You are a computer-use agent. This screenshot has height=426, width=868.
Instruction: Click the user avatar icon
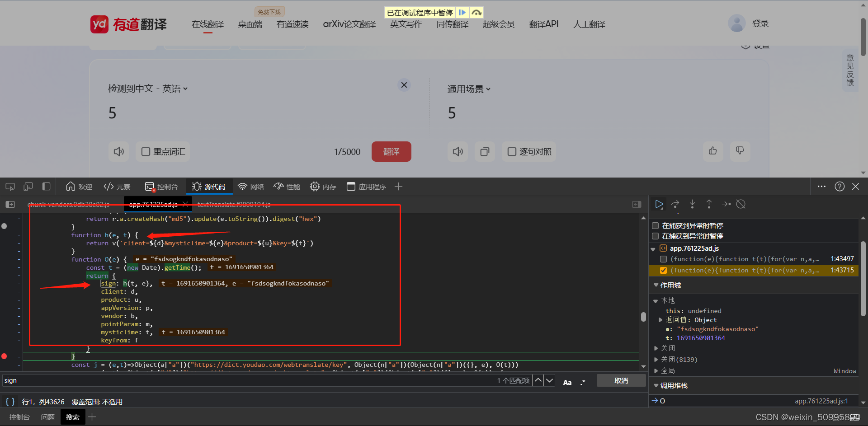click(737, 23)
